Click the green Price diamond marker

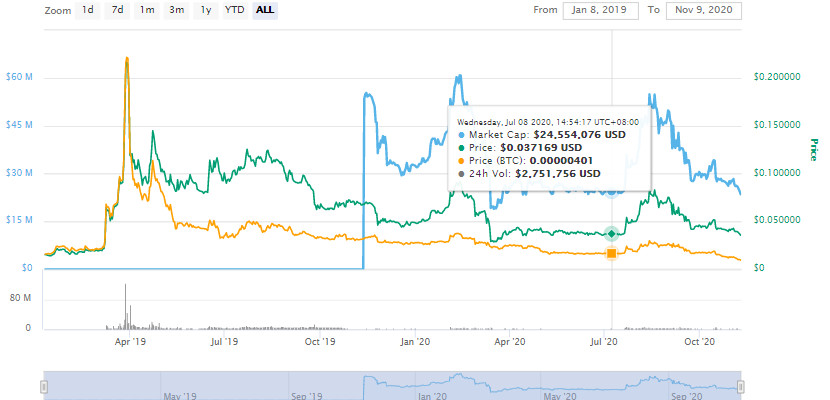tap(612, 233)
